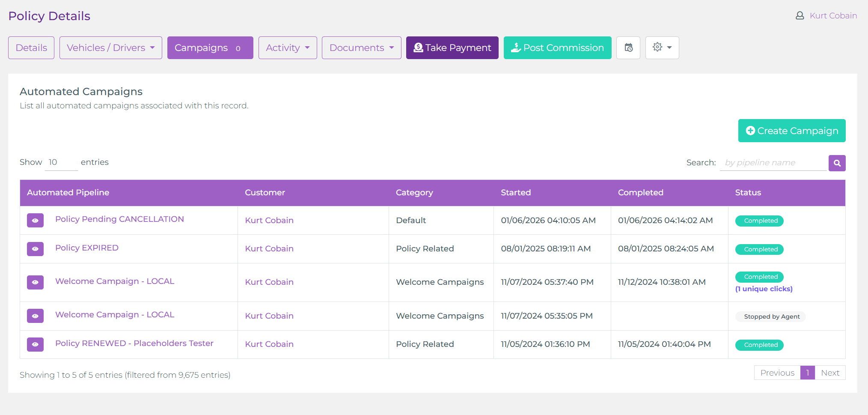
Task: Open the gear settings dropdown
Action: coord(662,48)
